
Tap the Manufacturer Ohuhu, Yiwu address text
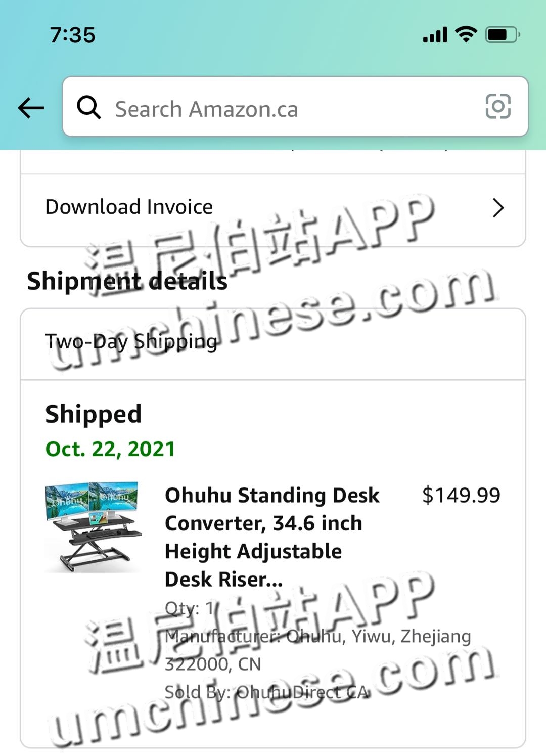[317, 650]
